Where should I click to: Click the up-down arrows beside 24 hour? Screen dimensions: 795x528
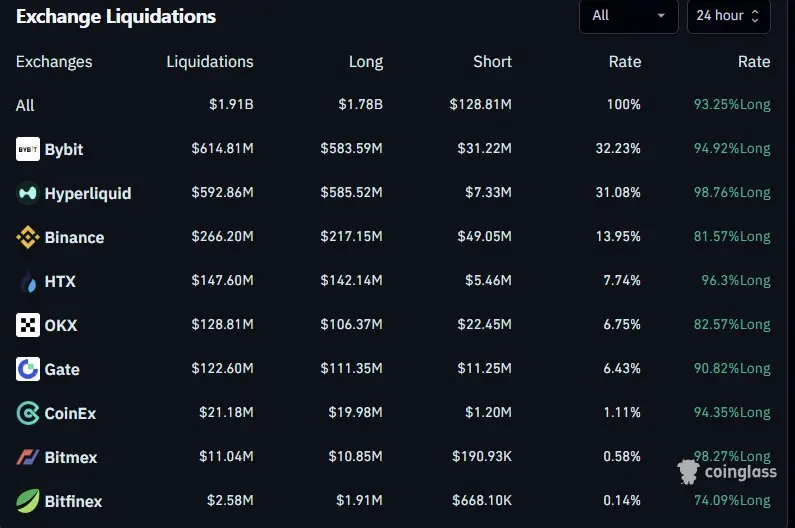point(755,16)
